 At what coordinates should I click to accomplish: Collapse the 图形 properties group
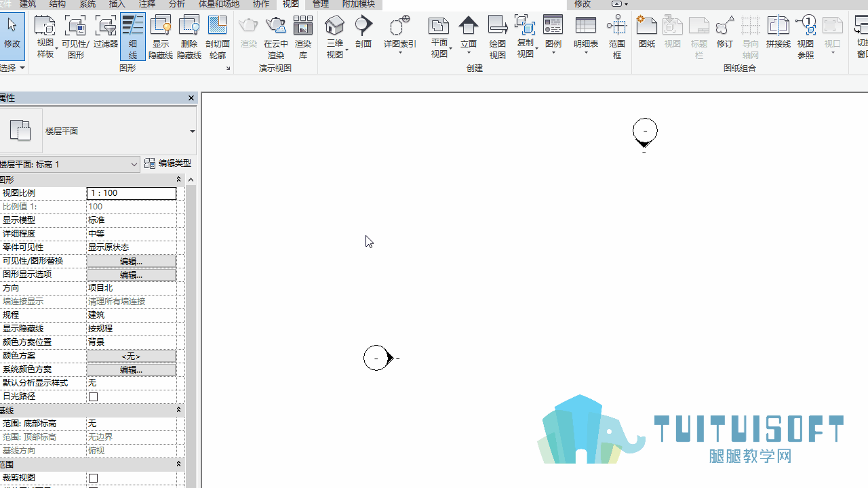[179, 180]
